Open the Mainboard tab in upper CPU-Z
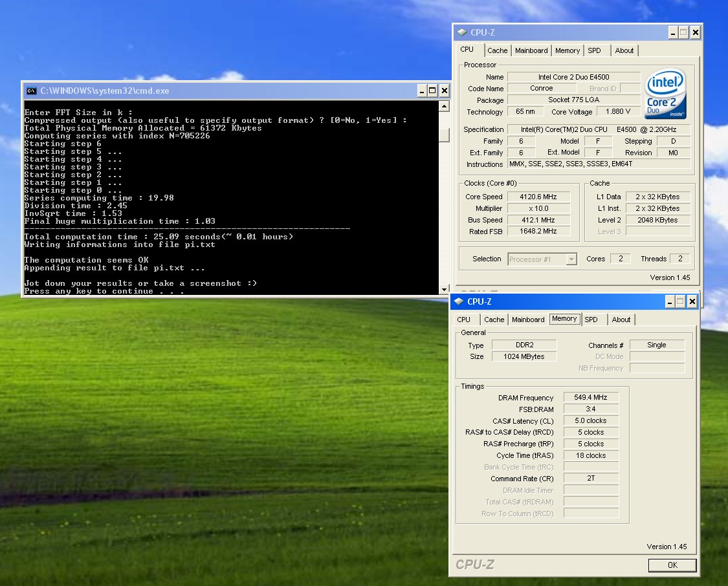The width and height of the screenshot is (728, 586). (x=531, y=50)
